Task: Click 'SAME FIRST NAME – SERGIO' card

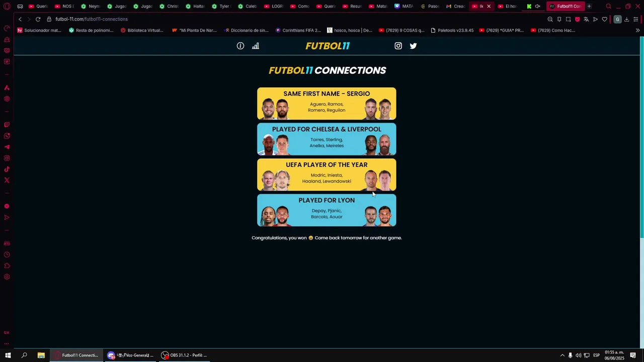Action: (x=327, y=104)
